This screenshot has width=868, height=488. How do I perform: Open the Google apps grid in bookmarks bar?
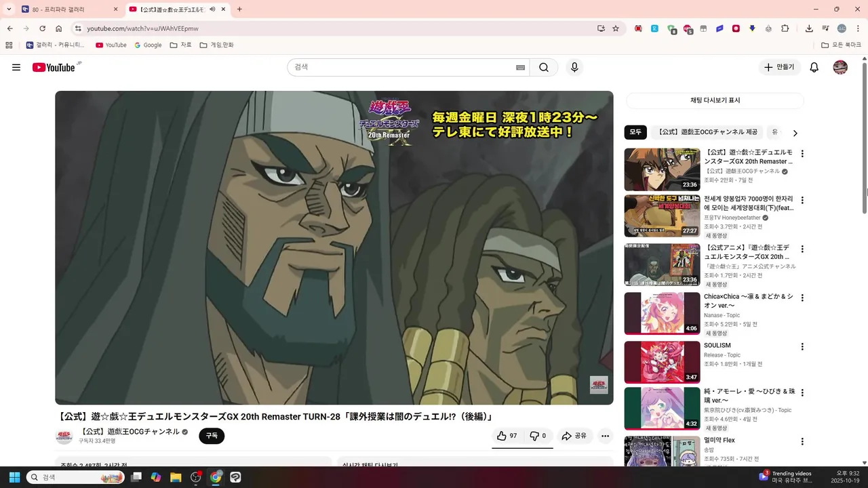[x=9, y=45]
